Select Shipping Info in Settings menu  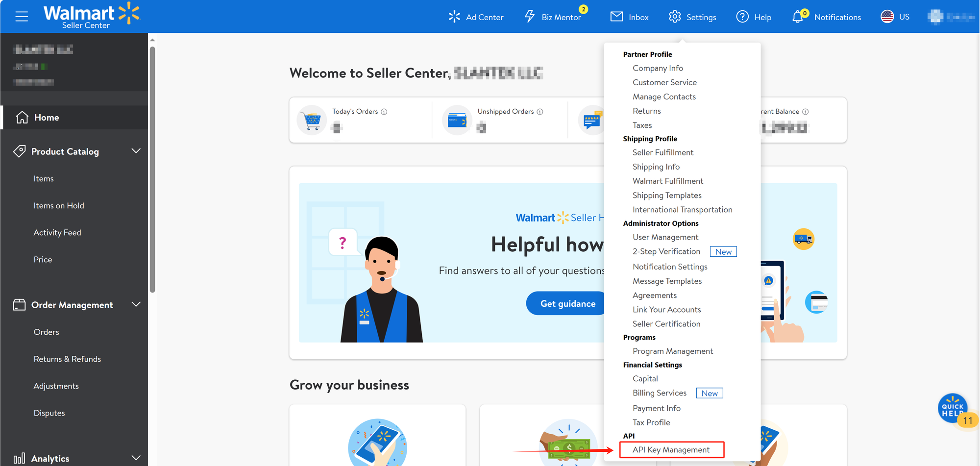click(x=656, y=167)
